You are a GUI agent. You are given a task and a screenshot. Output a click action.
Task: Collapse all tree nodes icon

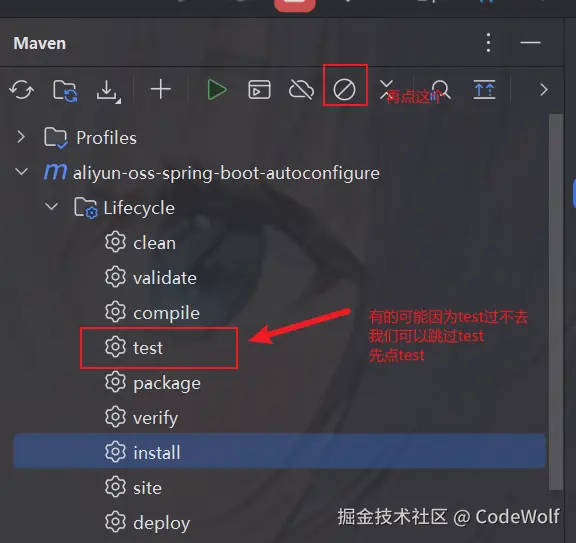point(386,90)
